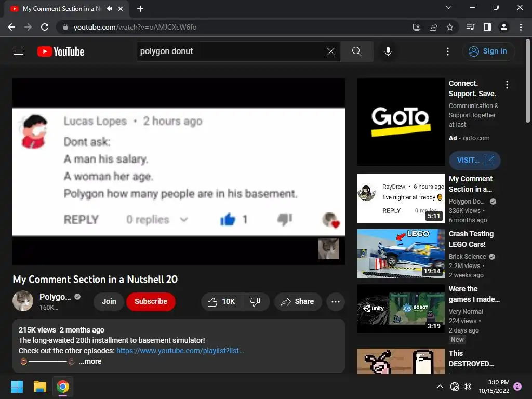532x399 pixels.
Task: Expand the description with ...more
Action: pos(90,362)
